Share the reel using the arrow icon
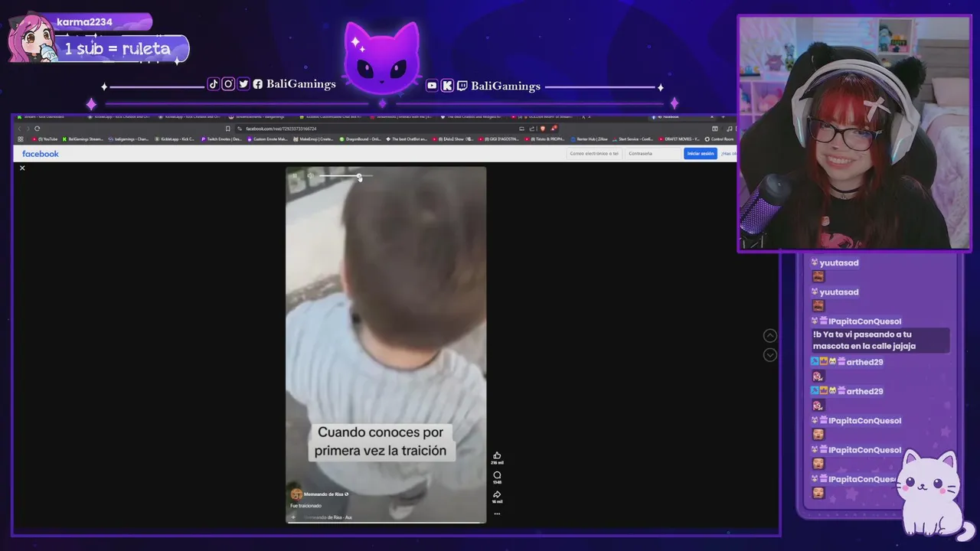 tap(497, 494)
